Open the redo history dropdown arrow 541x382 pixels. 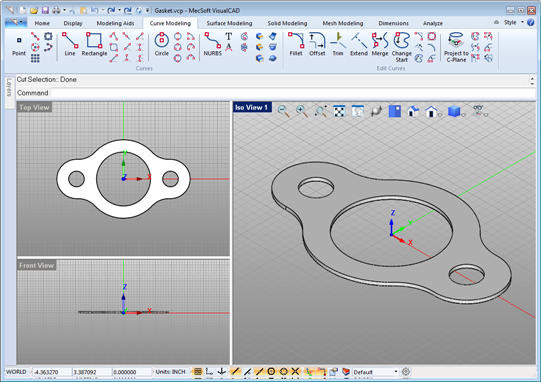[119, 10]
